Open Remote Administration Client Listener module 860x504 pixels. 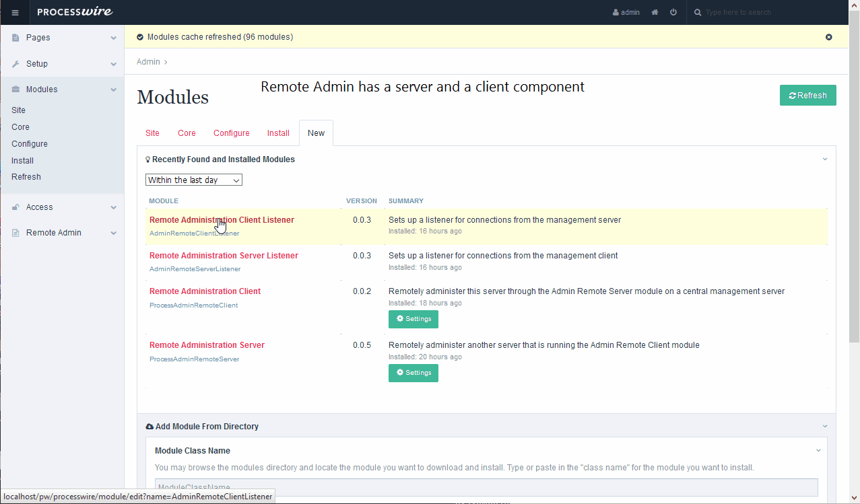[x=222, y=220]
